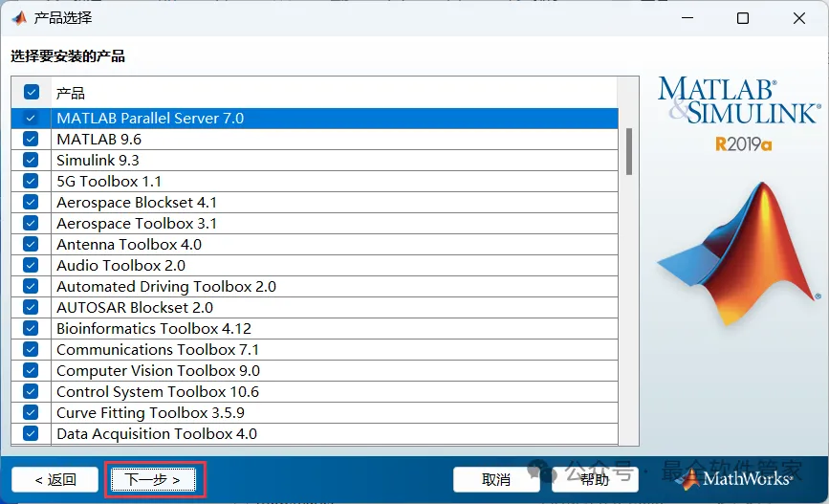Select the MATLAB Parallel Server 7.0 row text
Viewport: 829px width, 504px height.
pyautogui.click(x=150, y=118)
